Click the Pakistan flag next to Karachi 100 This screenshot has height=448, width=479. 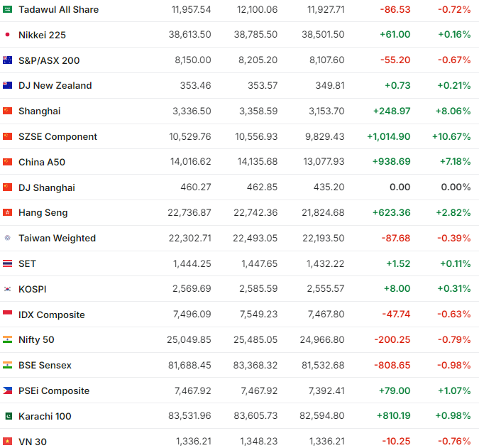[7, 416]
